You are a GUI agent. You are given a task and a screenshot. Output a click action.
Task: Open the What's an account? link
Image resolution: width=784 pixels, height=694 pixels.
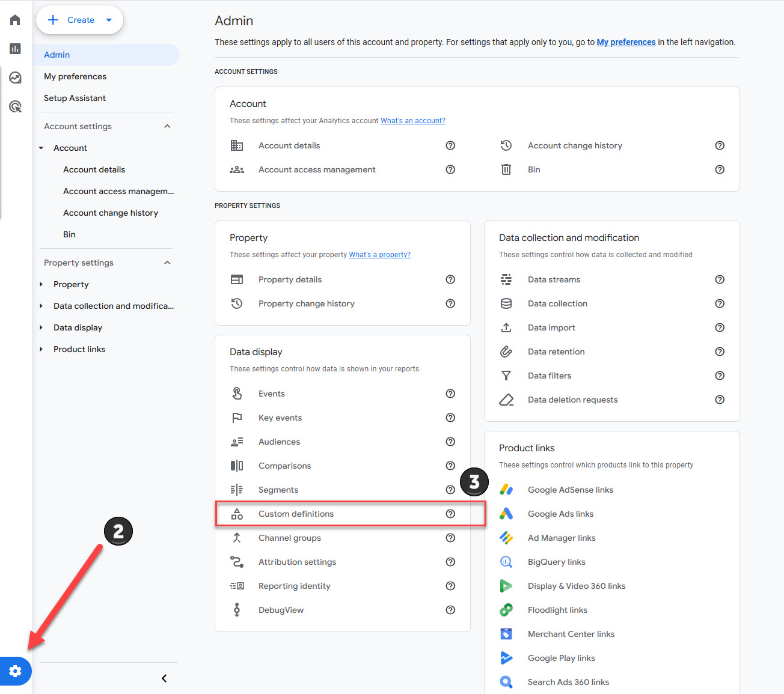tap(412, 121)
